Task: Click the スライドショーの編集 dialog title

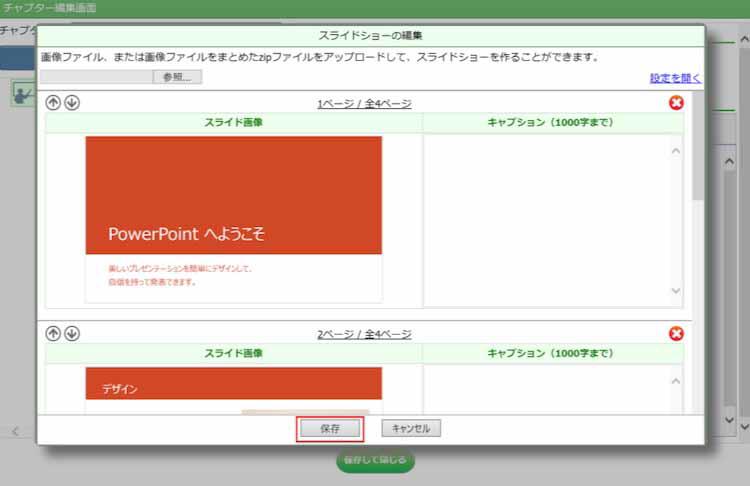Action: tap(370, 36)
